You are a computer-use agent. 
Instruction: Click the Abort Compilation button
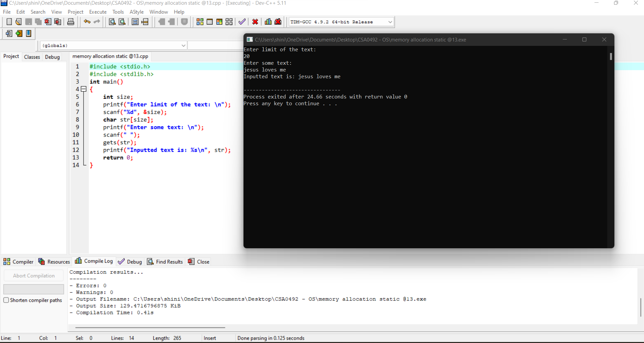click(33, 275)
